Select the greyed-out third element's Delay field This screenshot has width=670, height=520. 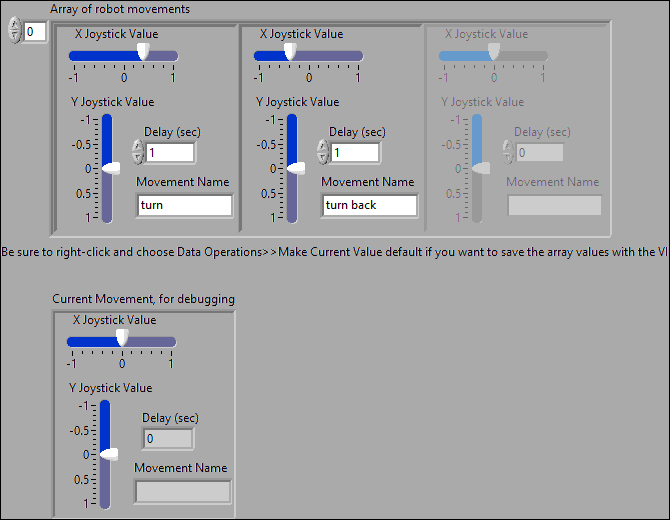[539, 152]
